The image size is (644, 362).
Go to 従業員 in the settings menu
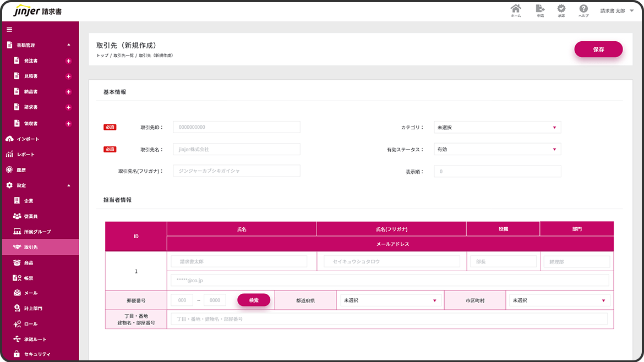tap(30, 216)
